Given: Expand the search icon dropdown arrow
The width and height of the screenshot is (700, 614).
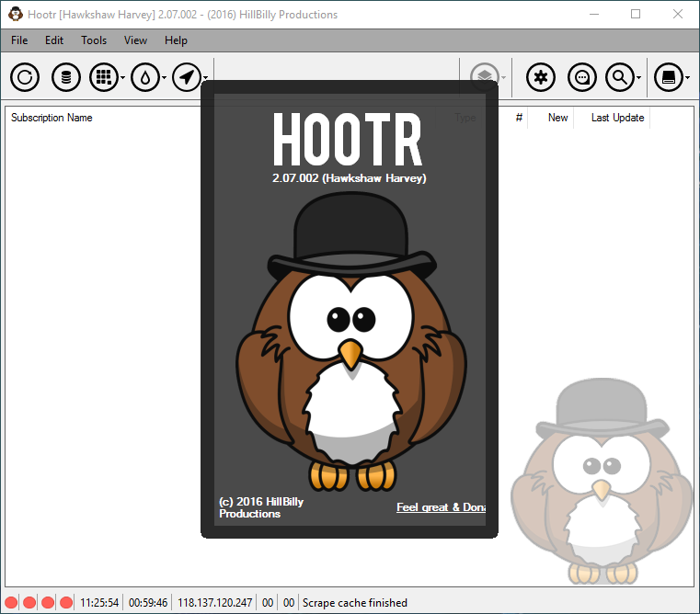Looking at the screenshot, I should tap(639, 77).
